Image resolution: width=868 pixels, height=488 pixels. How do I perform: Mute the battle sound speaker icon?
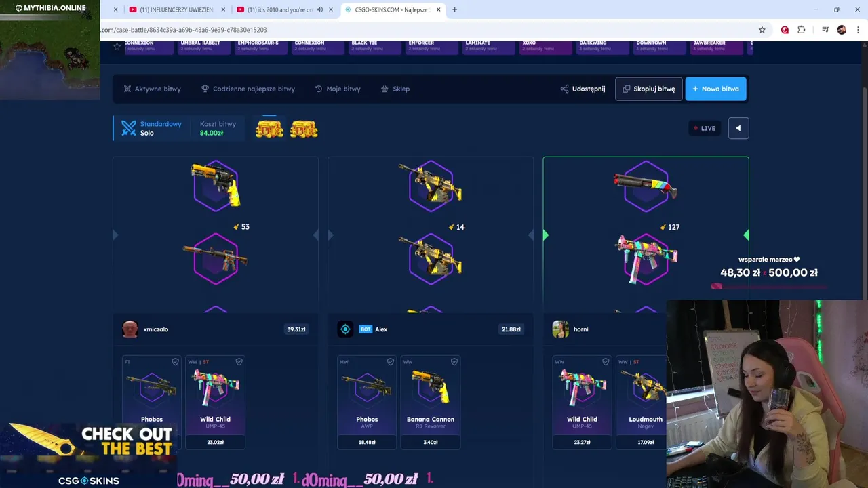738,128
